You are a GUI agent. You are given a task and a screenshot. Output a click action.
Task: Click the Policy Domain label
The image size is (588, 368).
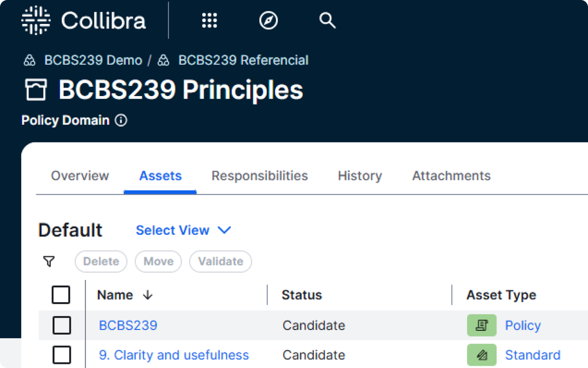pos(65,121)
